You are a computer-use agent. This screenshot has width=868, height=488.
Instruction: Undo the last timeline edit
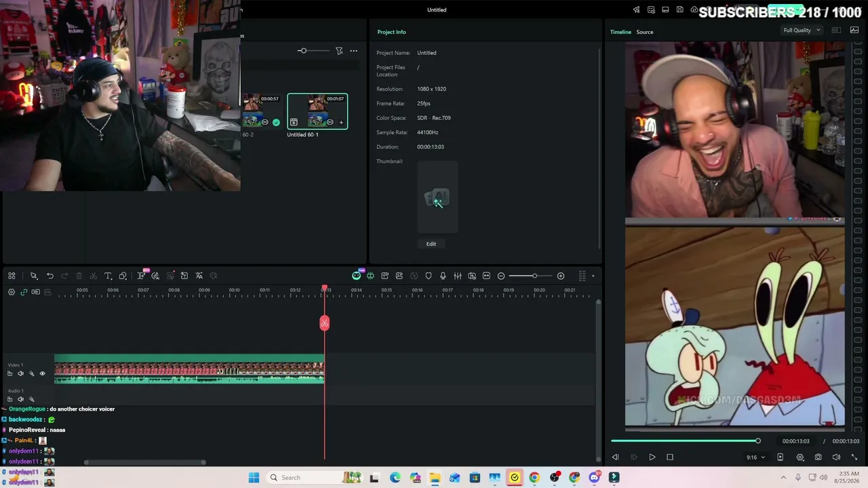point(50,276)
